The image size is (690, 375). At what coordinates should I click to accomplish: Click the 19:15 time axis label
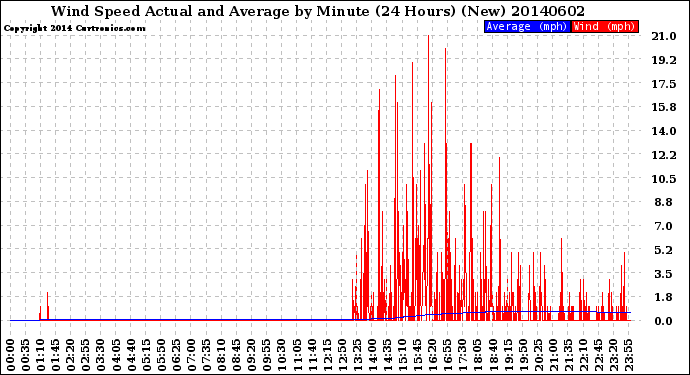(x=508, y=355)
